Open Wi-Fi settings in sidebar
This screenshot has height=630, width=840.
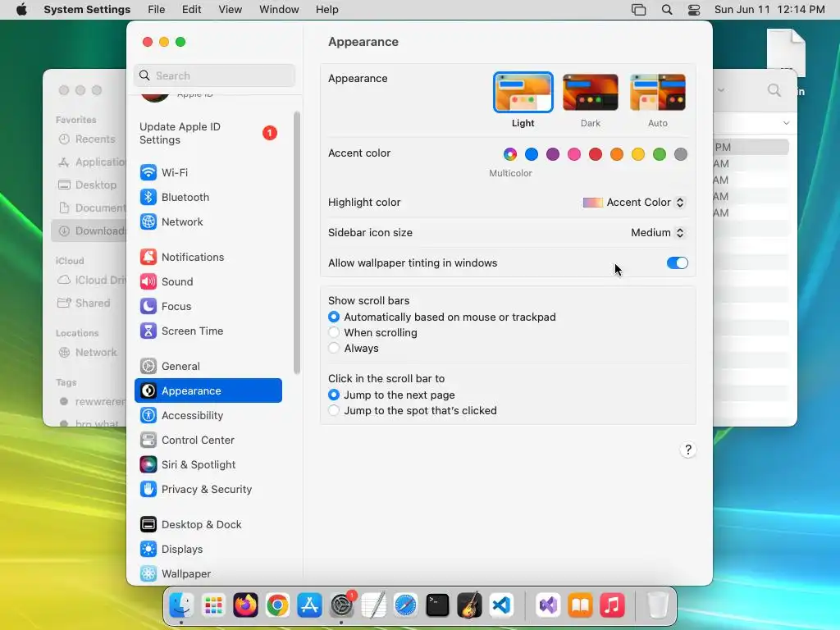(x=208, y=172)
